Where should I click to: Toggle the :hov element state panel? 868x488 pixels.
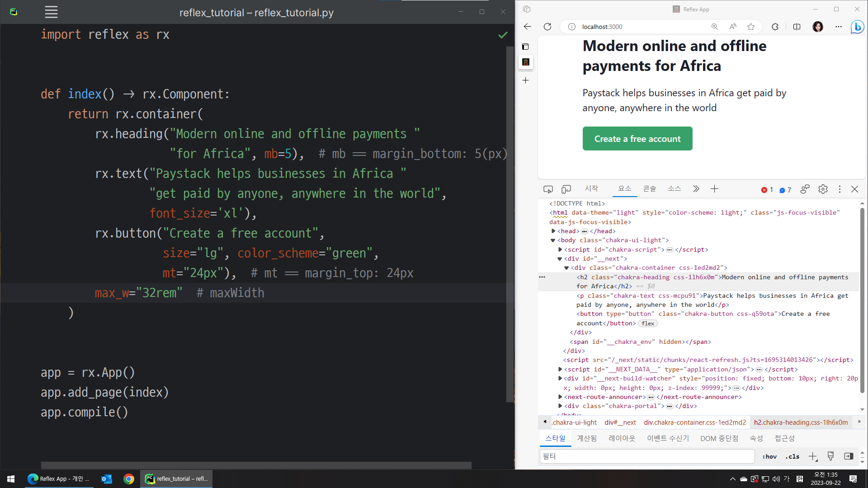(x=769, y=456)
